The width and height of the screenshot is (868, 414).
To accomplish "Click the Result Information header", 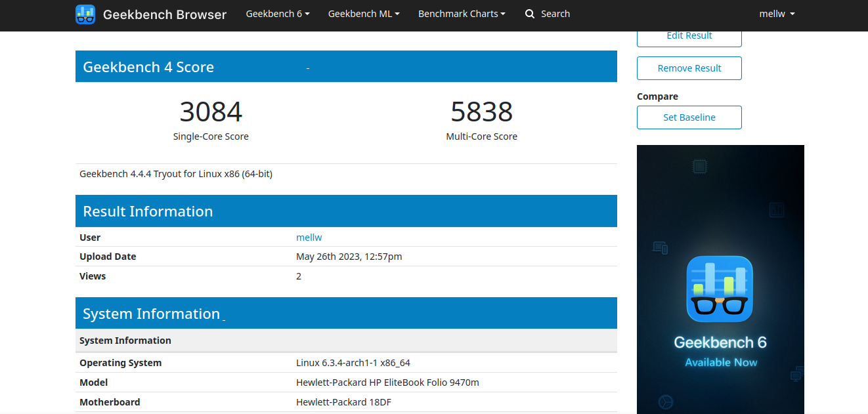I will click(346, 211).
